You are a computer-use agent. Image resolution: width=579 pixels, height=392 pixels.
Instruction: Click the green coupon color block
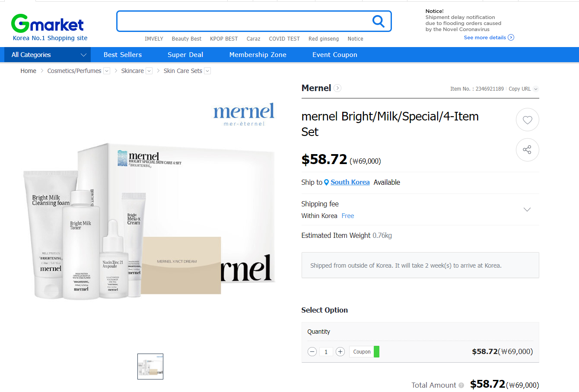point(377,352)
